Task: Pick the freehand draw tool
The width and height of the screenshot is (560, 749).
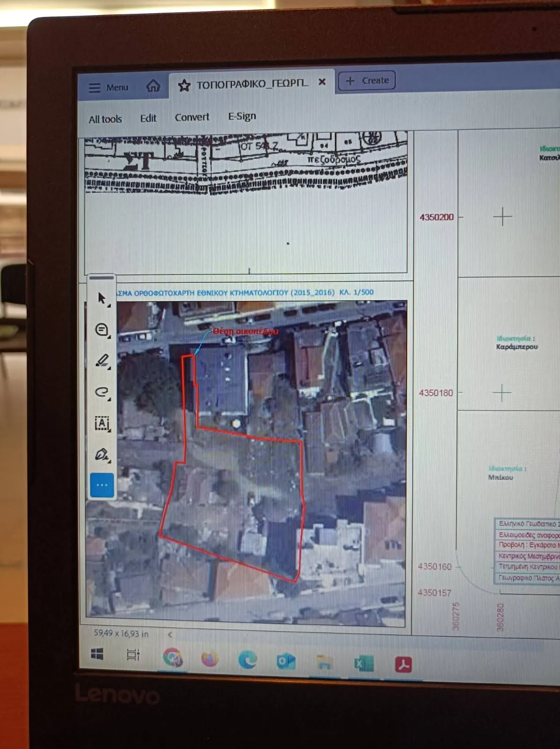Action: point(102,392)
